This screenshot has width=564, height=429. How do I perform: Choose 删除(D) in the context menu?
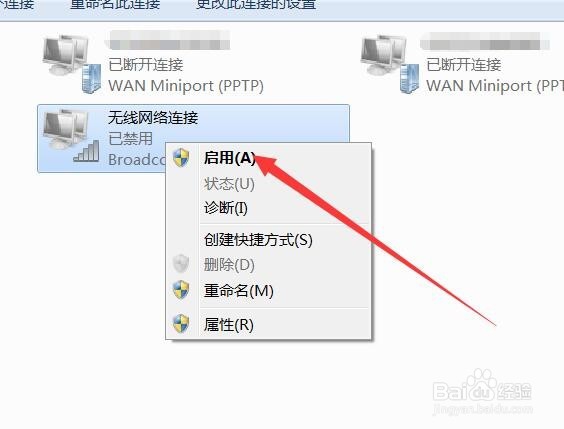coord(229,265)
